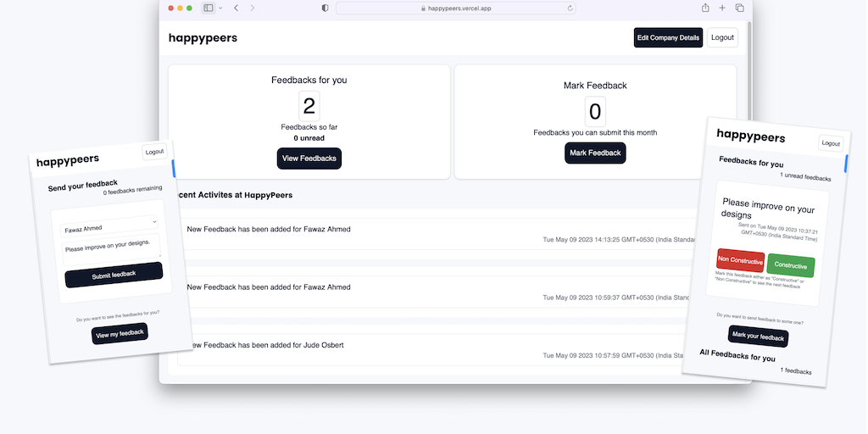Open the privacy shield icon in Safari
Image resolution: width=868 pixels, height=434 pixels.
coord(325,8)
